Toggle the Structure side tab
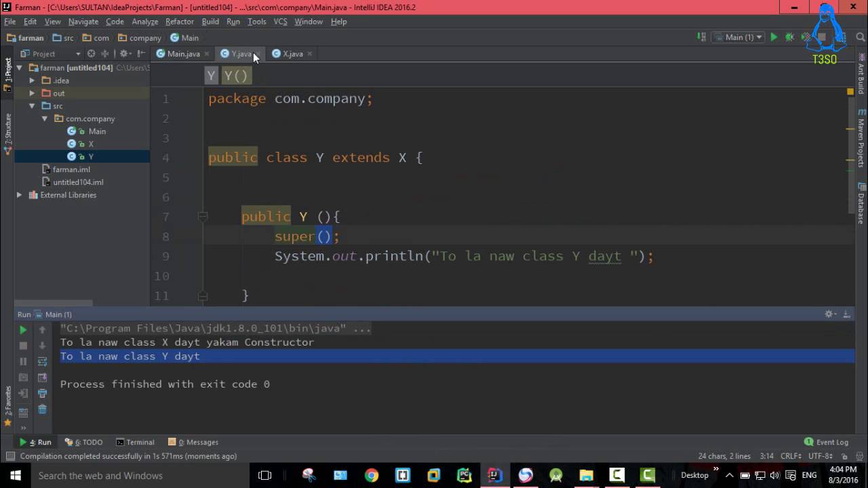Image resolution: width=868 pixels, height=488 pixels. pos(8,134)
